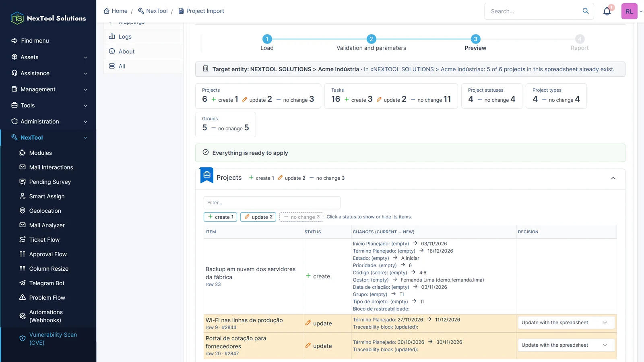
Task: Open the All tab
Action: click(143, 66)
